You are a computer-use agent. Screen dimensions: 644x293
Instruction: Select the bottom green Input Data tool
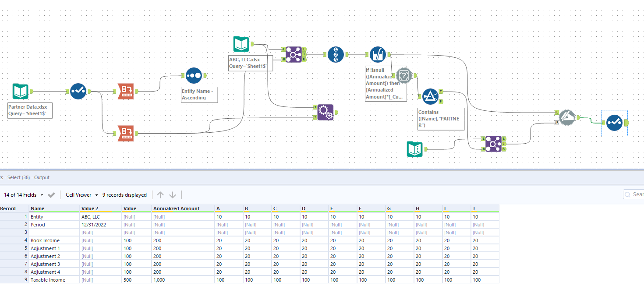[414, 148]
